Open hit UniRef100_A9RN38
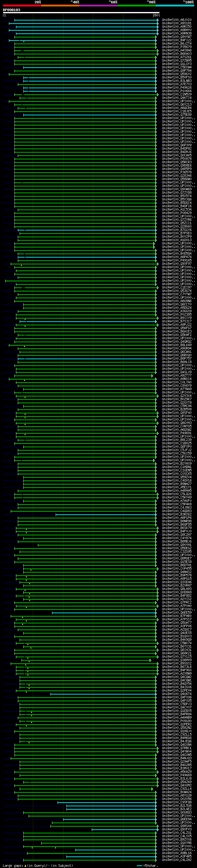 click(x=176, y=33)
